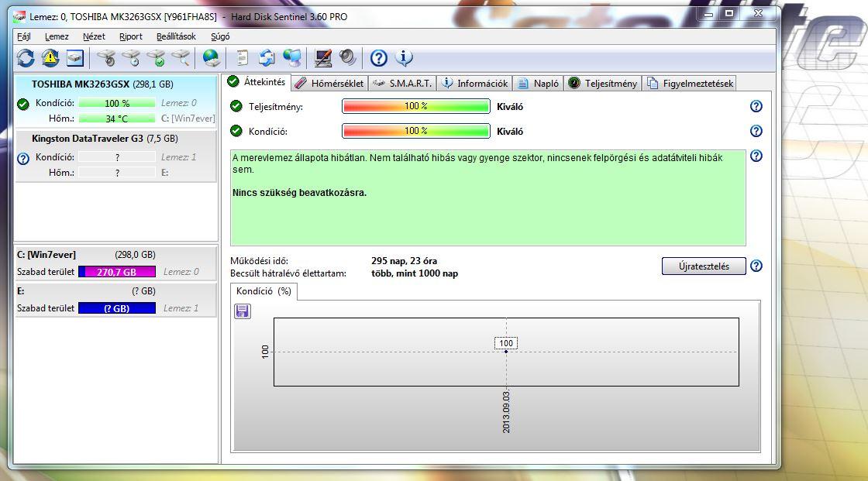The image size is (868, 481).
Task: Click green check icon of TOSHIBA drive
Action: [x=23, y=104]
